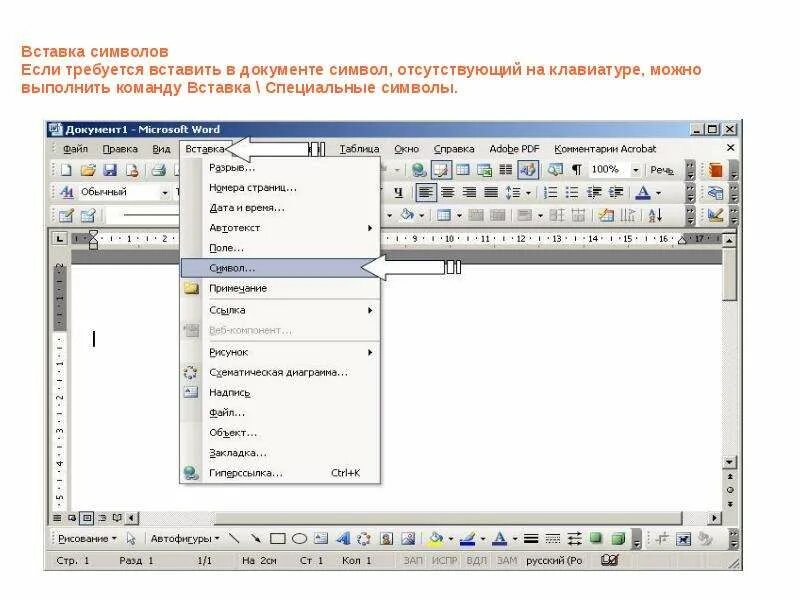This screenshot has height=600, width=800.
Task: Click the Dash Style icon in Drawing toolbar
Action: point(553,538)
